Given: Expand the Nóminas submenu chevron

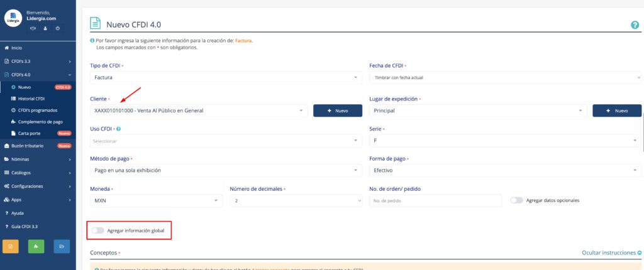Looking at the screenshot, I should (x=70, y=159).
